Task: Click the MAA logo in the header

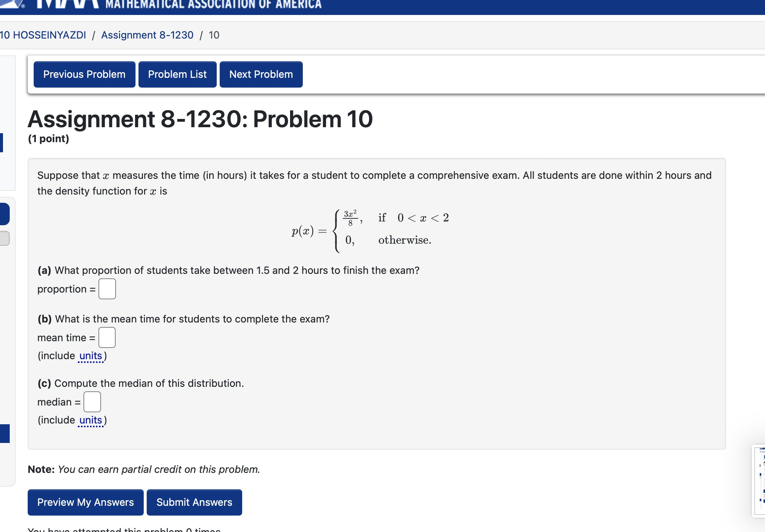Action: coord(45,4)
